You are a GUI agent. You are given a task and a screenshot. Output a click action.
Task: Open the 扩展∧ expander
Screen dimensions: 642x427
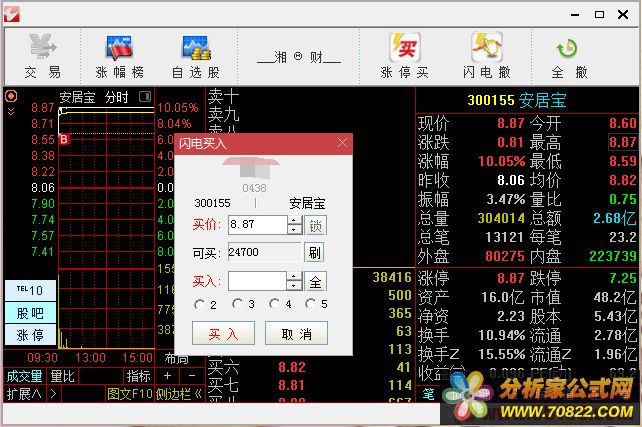[25, 394]
